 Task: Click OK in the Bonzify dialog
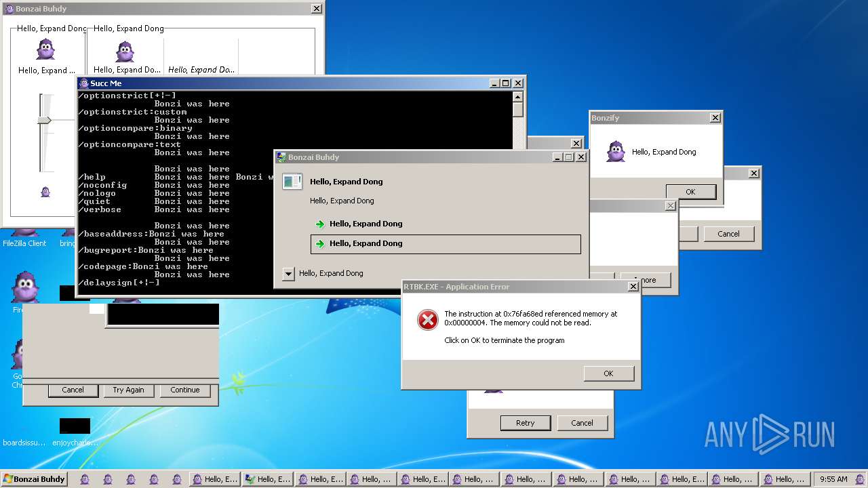click(690, 192)
